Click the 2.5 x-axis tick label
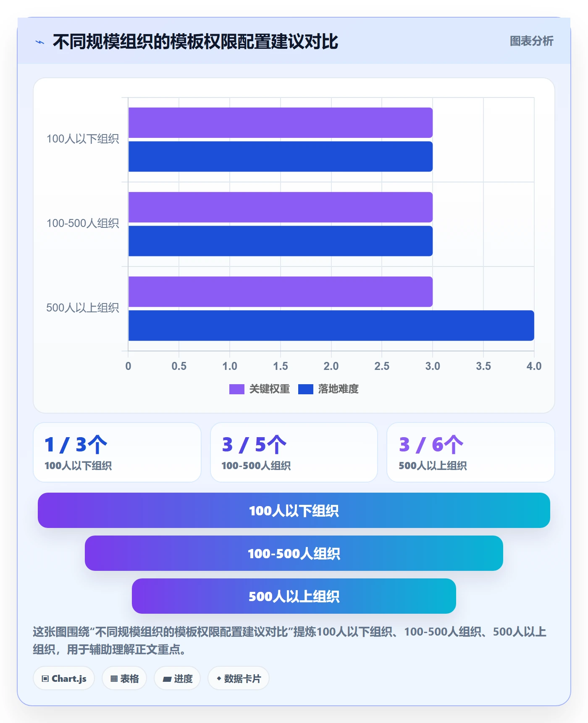The image size is (588, 723). [x=382, y=366]
